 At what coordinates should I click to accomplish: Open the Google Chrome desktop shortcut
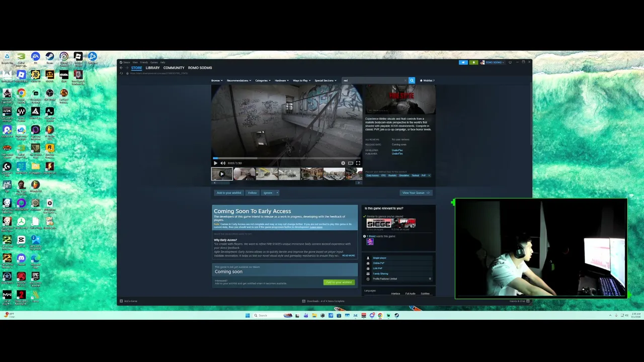pos(21,95)
